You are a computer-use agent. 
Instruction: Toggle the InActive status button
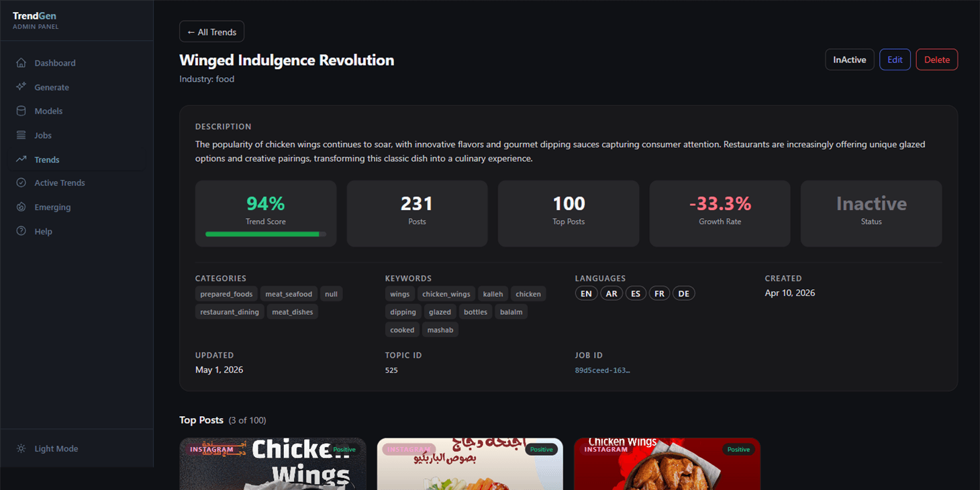pyautogui.click(x=850, y=60)
